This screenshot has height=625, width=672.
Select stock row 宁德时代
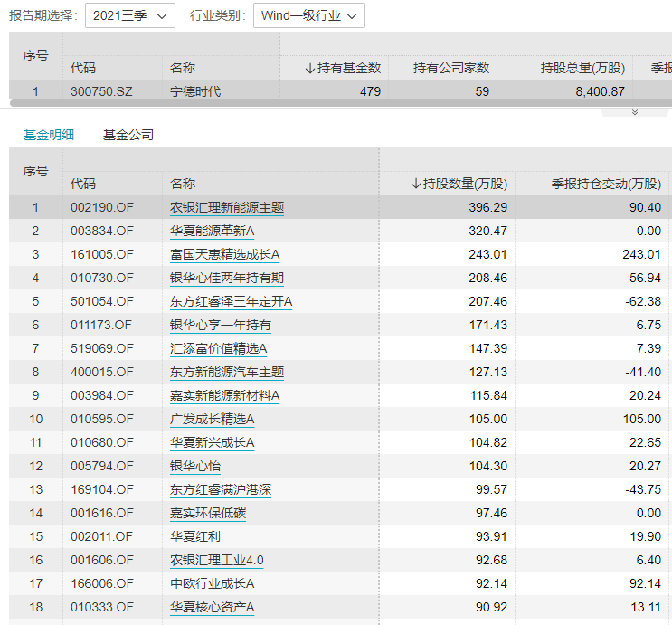tap(341, 91)
